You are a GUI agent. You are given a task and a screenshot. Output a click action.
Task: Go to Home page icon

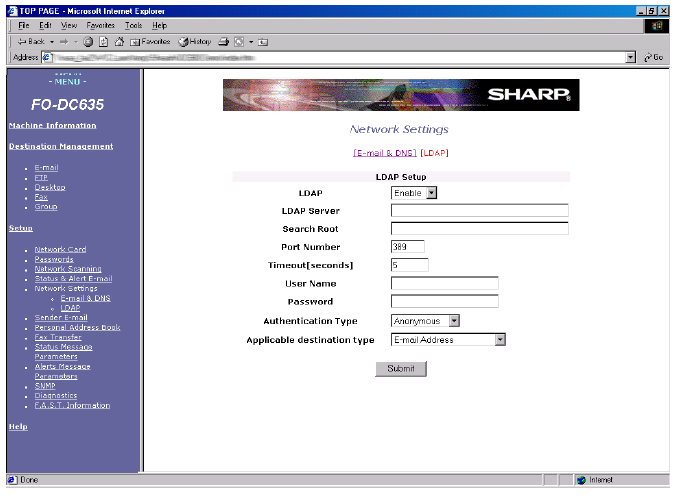[x=118, y=41]
